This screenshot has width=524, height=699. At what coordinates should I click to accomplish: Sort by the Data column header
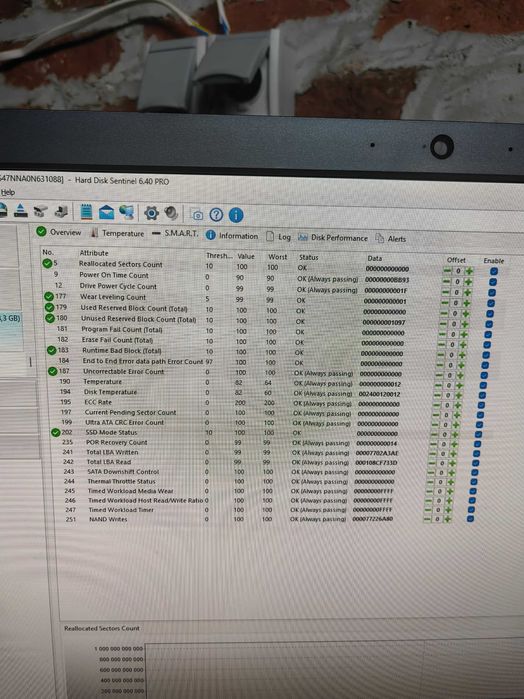(375, 258)
